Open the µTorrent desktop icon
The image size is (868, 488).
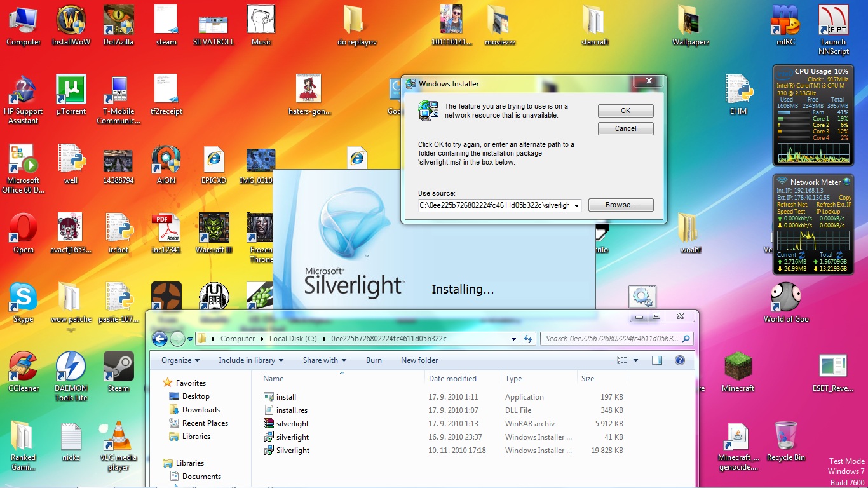click(x=71, y=90)
